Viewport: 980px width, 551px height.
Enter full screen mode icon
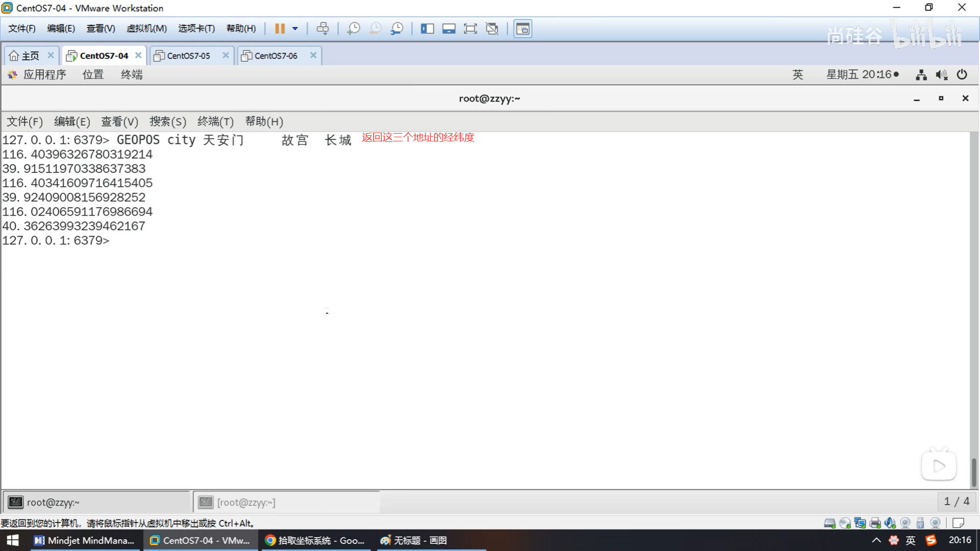(470, 29)
